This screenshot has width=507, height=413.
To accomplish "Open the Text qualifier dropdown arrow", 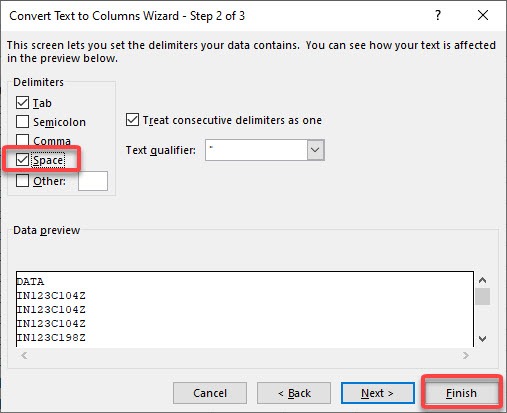I will click(315, 150).
